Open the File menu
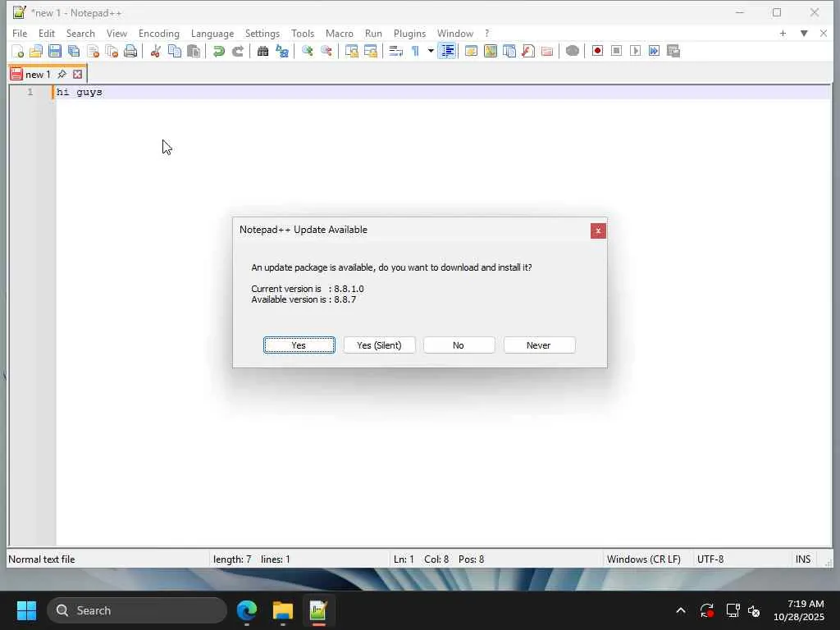840x630 pixels. 20,33
